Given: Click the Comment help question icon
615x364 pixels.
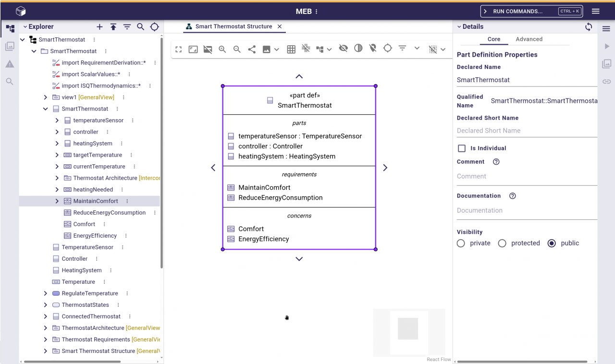Looking at the screenshot, I should pos(496,162).
